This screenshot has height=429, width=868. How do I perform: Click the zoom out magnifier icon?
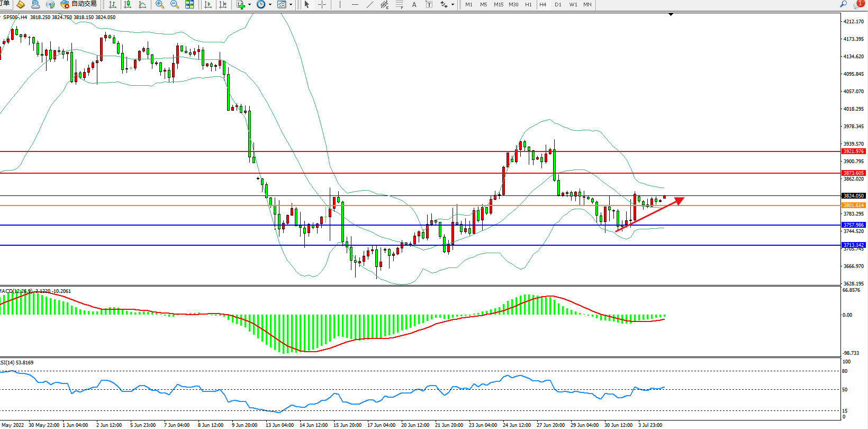coord(174,5)
